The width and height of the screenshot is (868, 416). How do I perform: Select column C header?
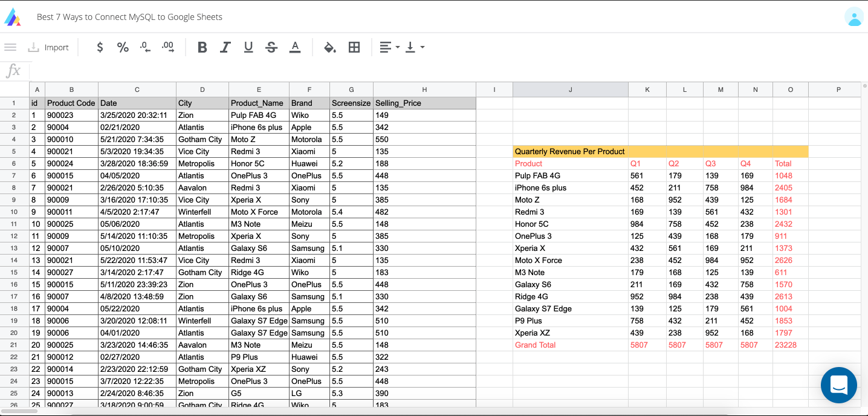(137, 89)
